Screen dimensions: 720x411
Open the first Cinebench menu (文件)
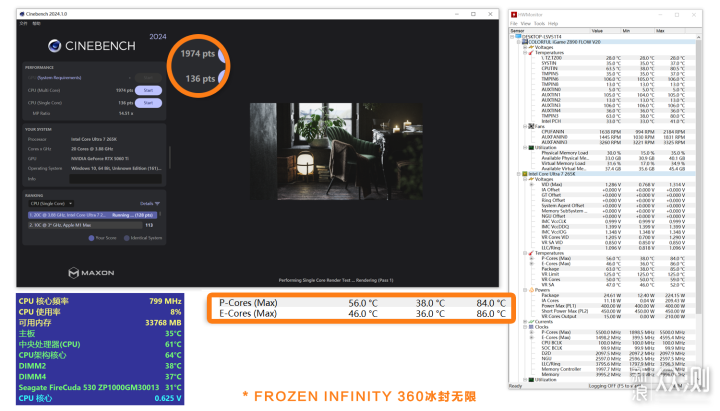tap(23, 23)
